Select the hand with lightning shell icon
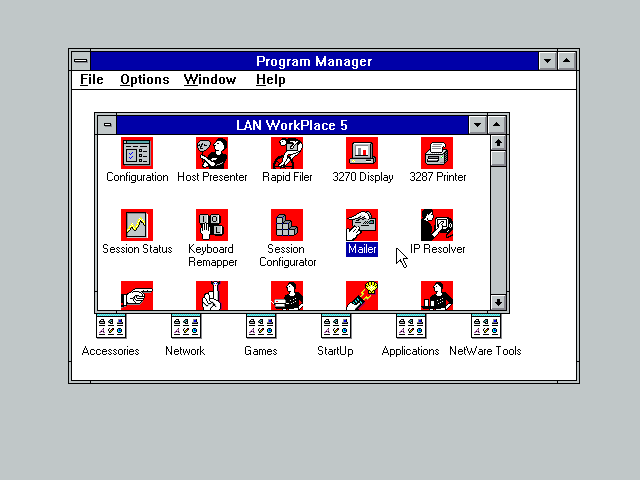The height and width of the screenshot is (480, 640). [x=362, y=296]
